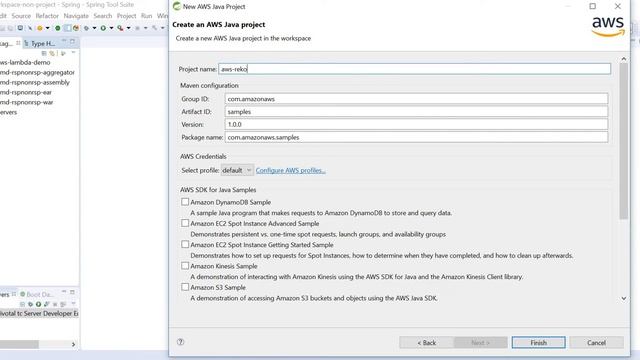Open the Navigate menu
640x360 pixels.
click(x=76, y=16)
